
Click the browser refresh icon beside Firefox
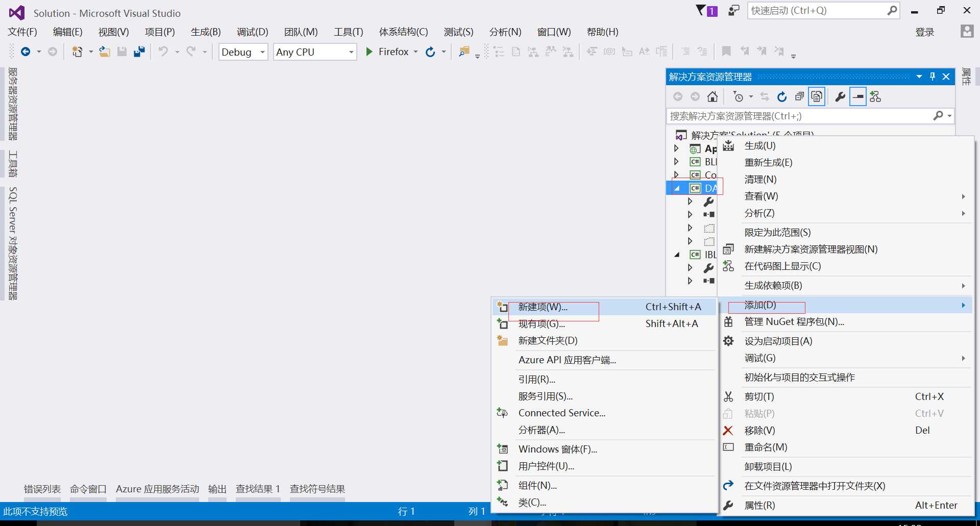(430, 52)
